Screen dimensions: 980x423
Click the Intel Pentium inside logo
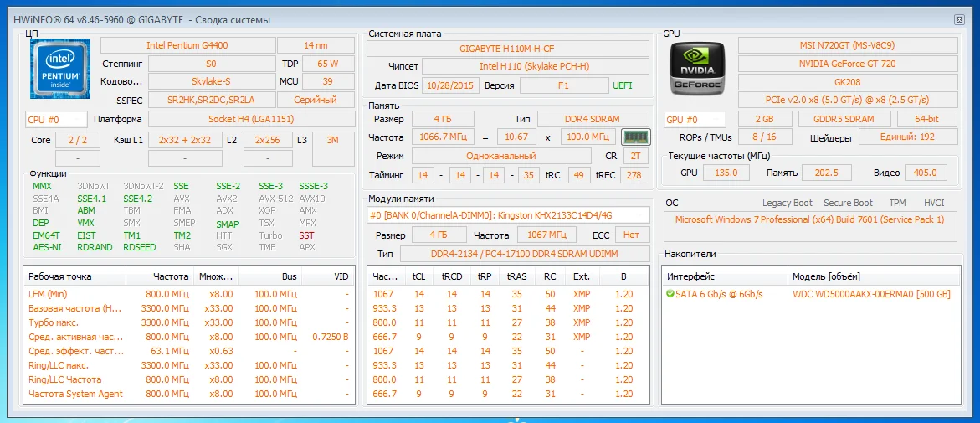(60, 68)
